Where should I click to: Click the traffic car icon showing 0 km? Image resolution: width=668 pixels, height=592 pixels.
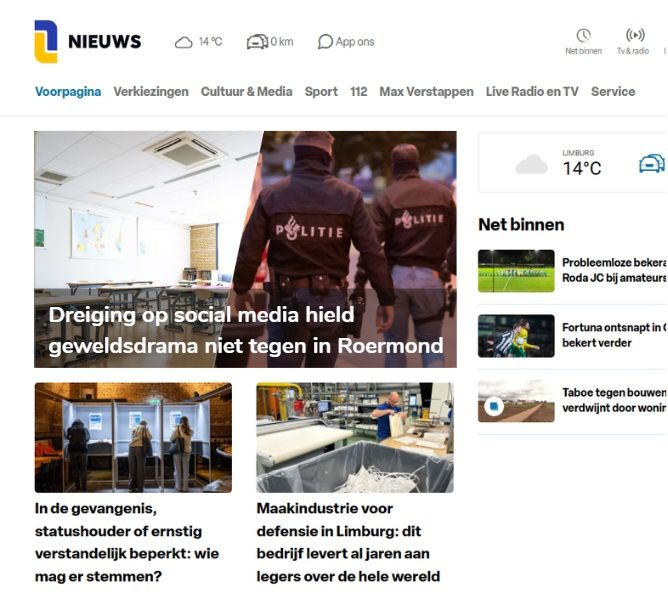coord(257,42)
